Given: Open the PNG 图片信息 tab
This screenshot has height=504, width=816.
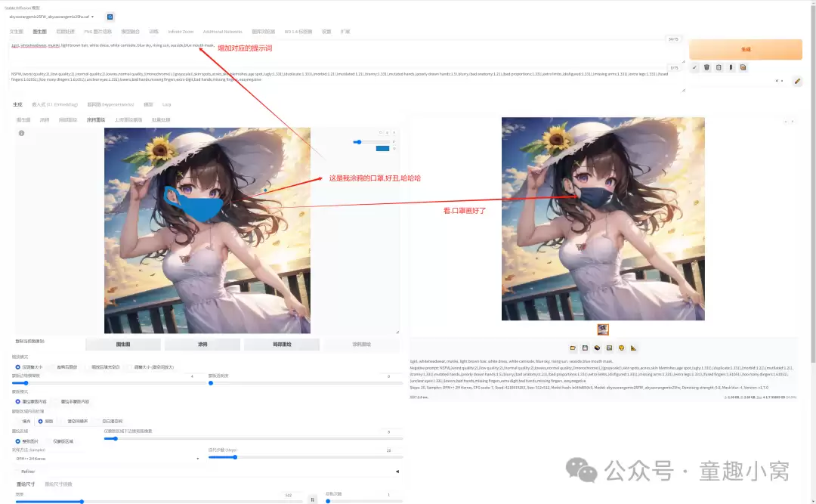Looking at the screenshot, I should pos(97,32).
